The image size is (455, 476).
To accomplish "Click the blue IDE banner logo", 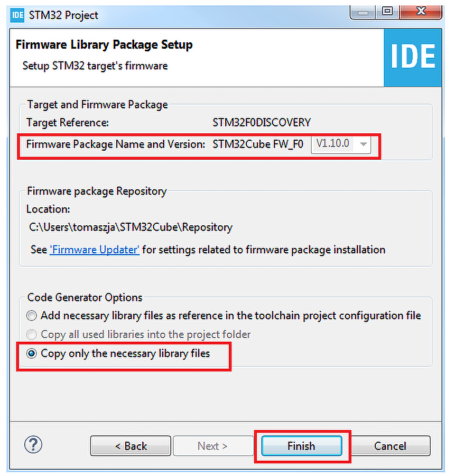I will click(x=413, y=57).
